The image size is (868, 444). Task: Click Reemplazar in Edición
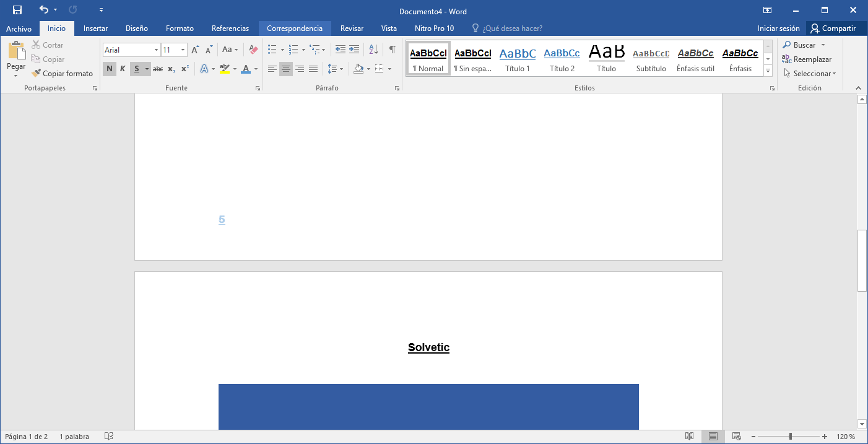[807, 59]
